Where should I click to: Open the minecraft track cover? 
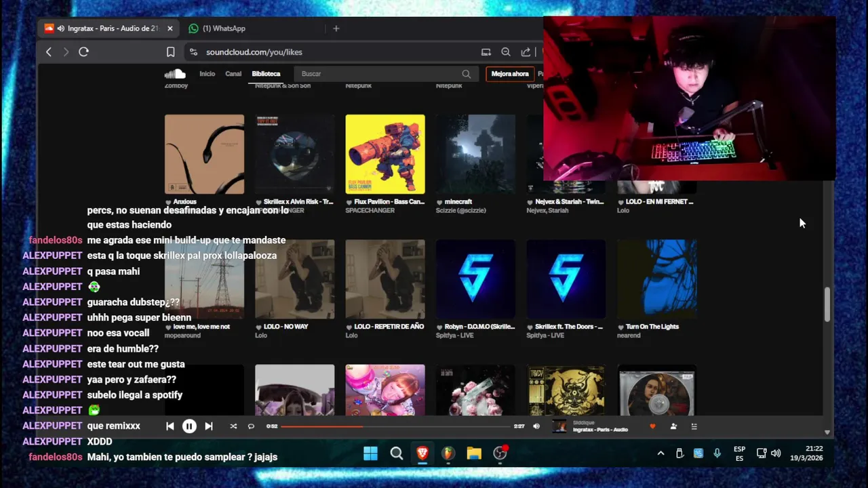(475, 154)
